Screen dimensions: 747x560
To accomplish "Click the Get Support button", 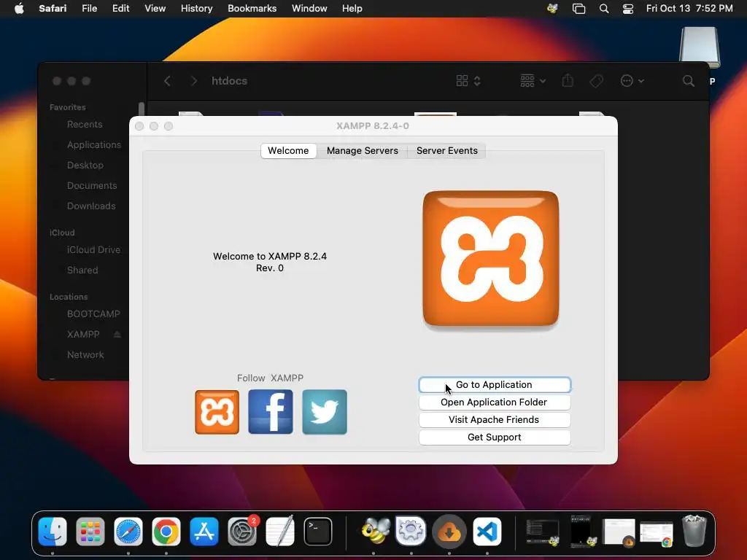I will pyautogui.click(x=495, y=437).
